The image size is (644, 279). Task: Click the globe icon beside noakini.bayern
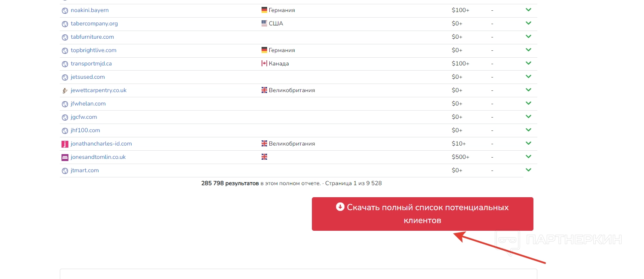click(x=65, y=10)
